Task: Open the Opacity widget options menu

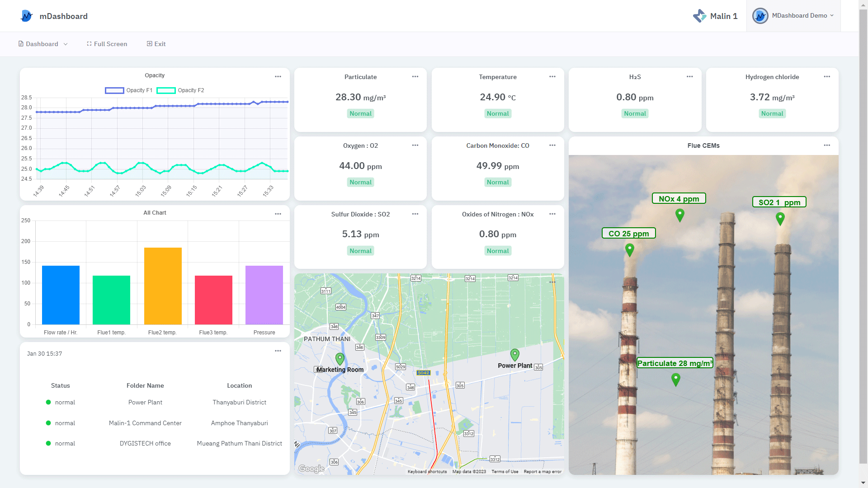Action: pos(278,76)
